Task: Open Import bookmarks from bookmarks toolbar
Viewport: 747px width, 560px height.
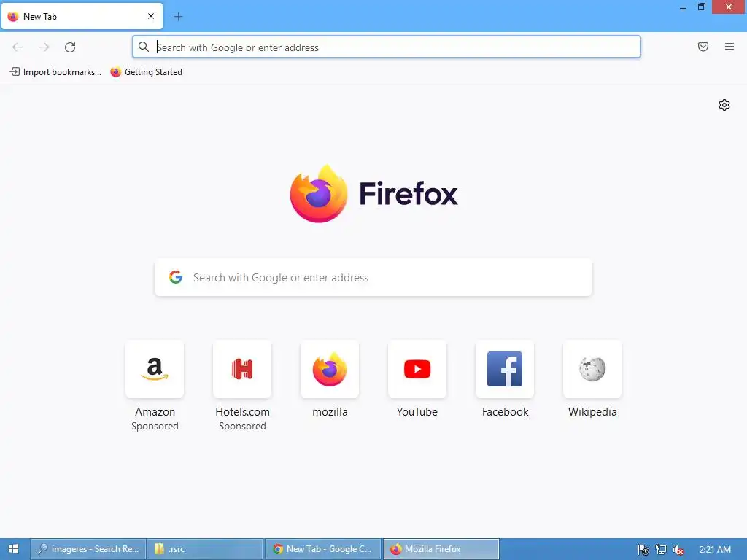Action: coord(55,72)
